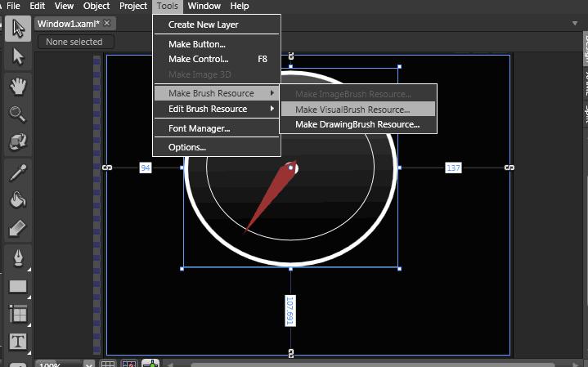Viewport: 588px width, 367px height.
Task: Open the Project menu
Action: pos(133,6)
